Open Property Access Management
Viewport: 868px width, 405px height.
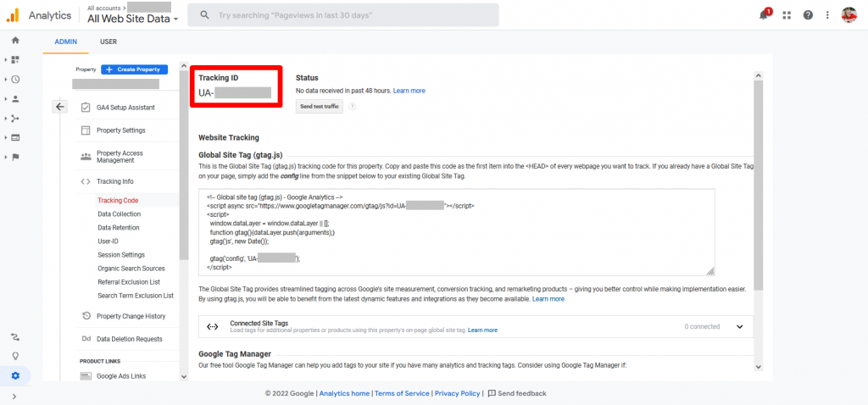pyautogui.click(x=120, y=157)
